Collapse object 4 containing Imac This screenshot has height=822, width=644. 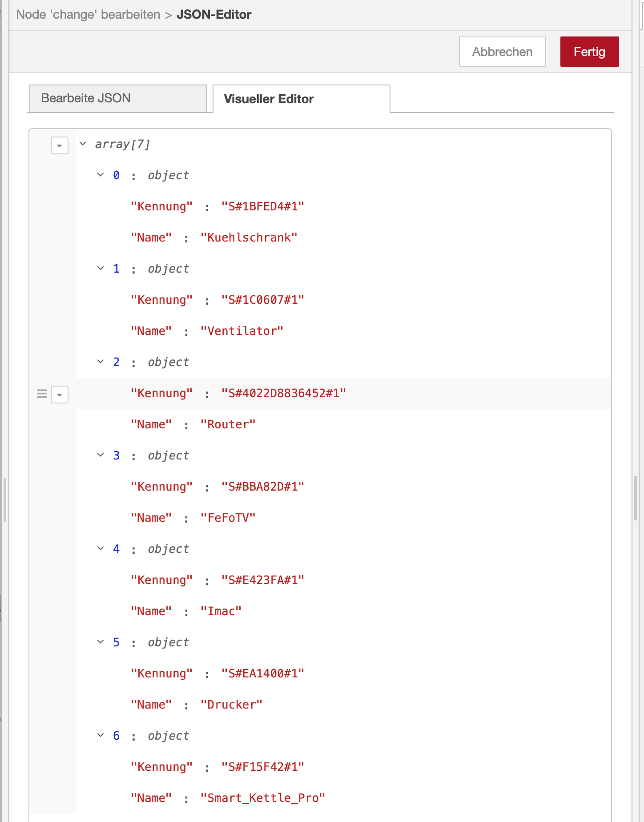click(101, 548)
